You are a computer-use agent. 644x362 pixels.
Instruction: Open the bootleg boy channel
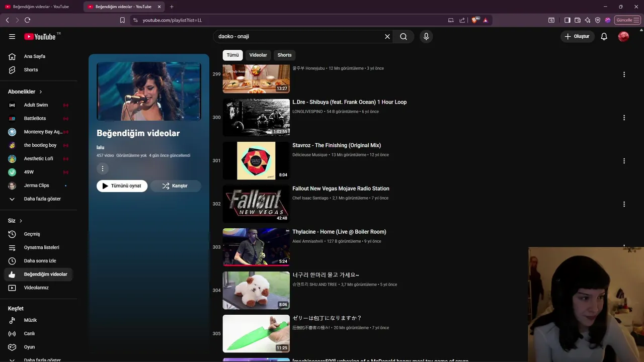pos(39,145)
